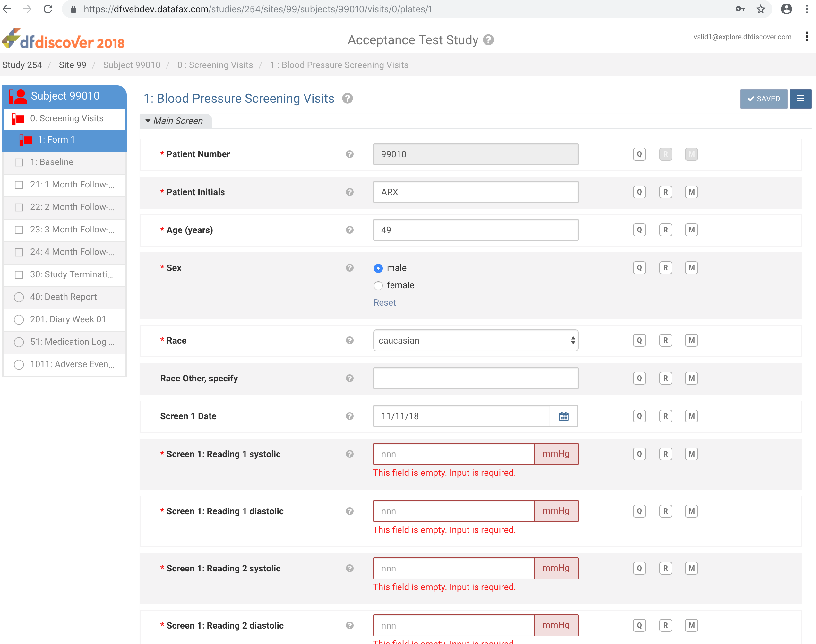This screenshot has width=816, height=644.
Task: Click the R reason icon for Age field
Action: 665,230
